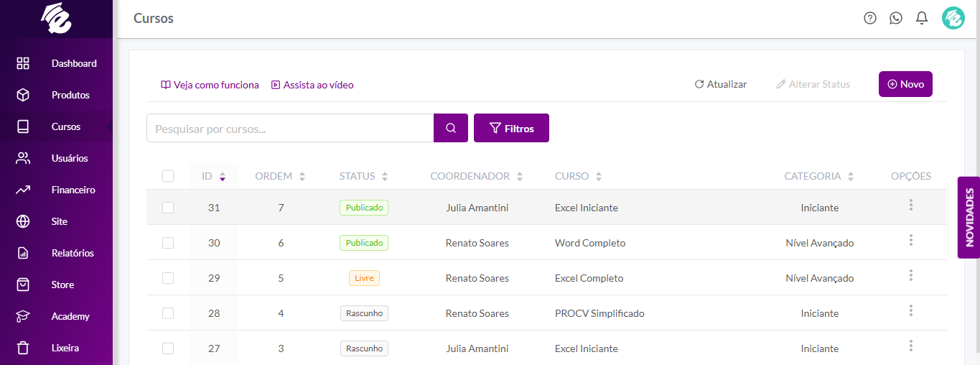980x365 pixels.
Task: Open options menu for course ID 27
Action: (x=911, y=346)
